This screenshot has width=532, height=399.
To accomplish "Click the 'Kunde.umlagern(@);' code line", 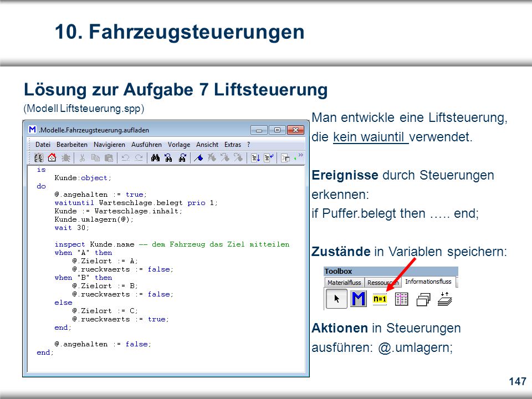I will [94, 219].
